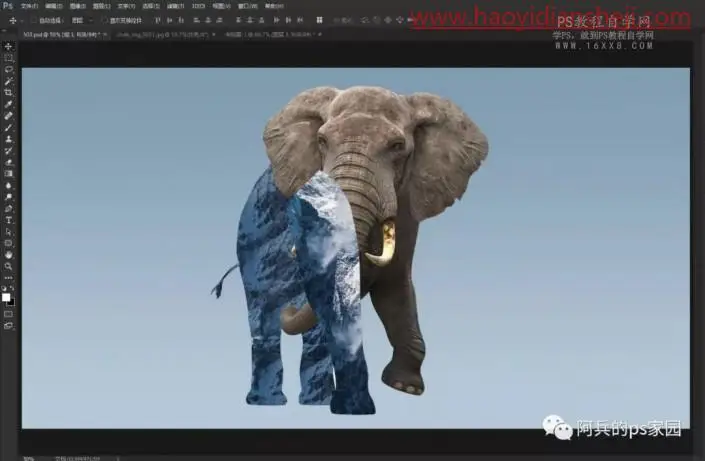
Task: Swap foreground and background colors
Action: [12, 287]
